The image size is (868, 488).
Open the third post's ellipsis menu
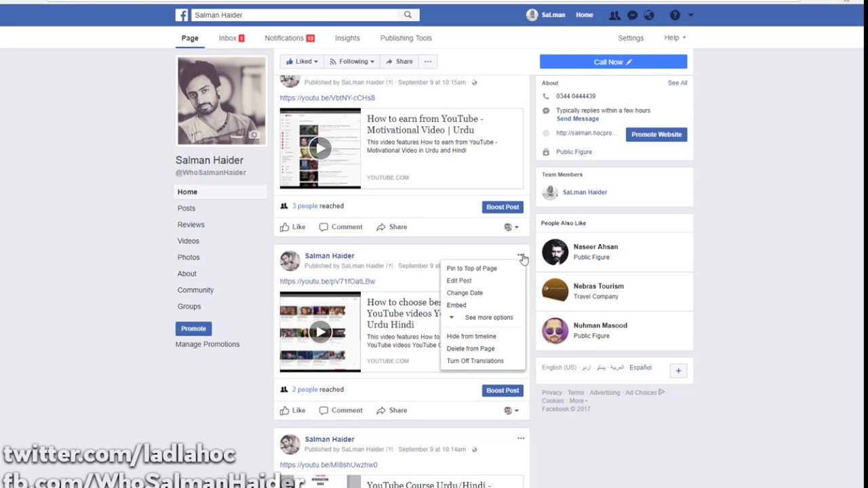pos(521,439)
